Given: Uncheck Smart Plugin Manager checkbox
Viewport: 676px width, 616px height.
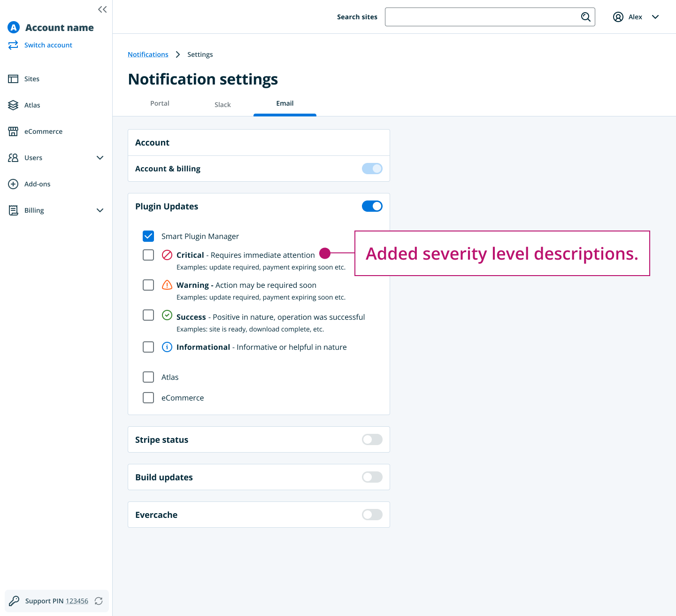Looking at the screenshot, I should 148,236.
